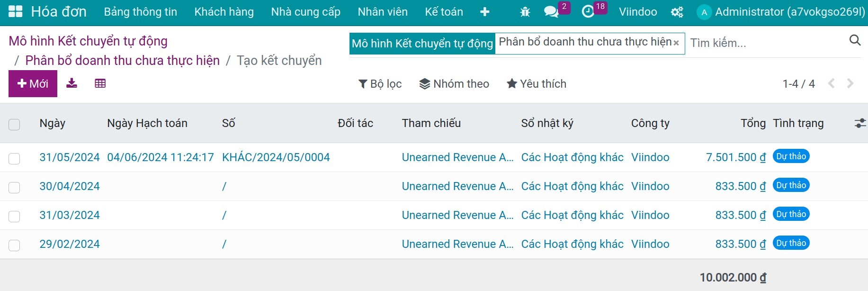Tick the checkbox for the 29/02/2024 row
Screen dimensions: 868x291
pos(14,245)
